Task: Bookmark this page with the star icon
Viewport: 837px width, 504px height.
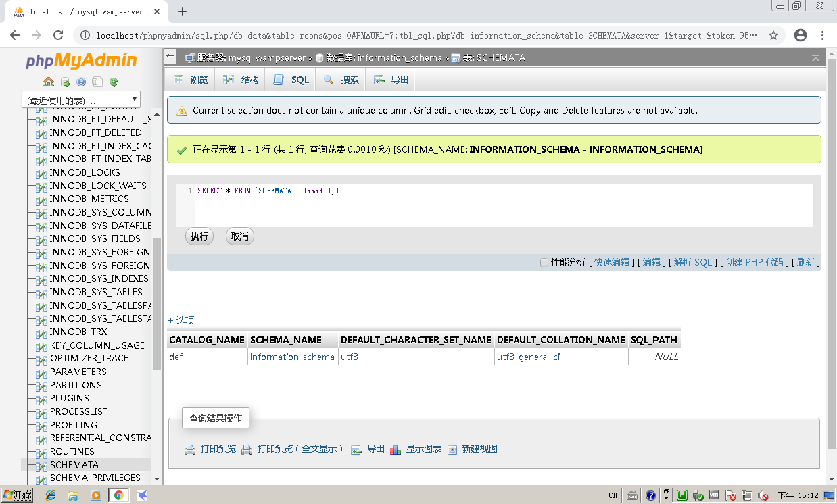Action: click(x=773, y=35)
